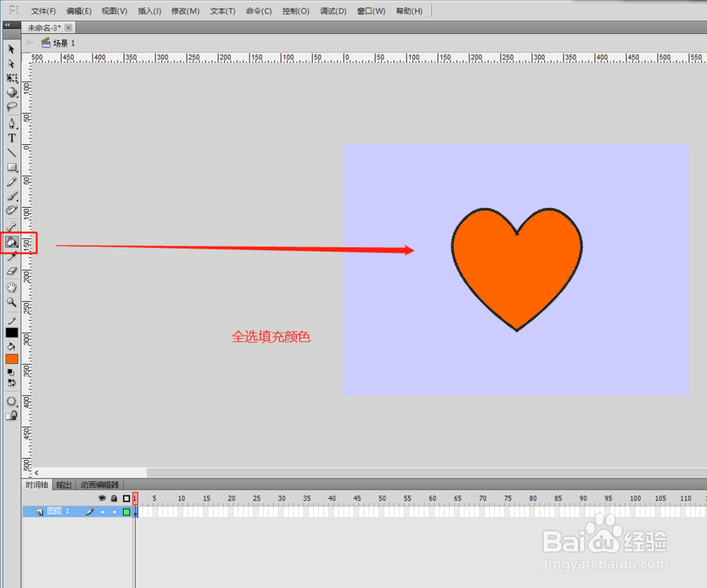Select the Hand tool
Screen dimensions: 707x588
click(x=12, y=288)
